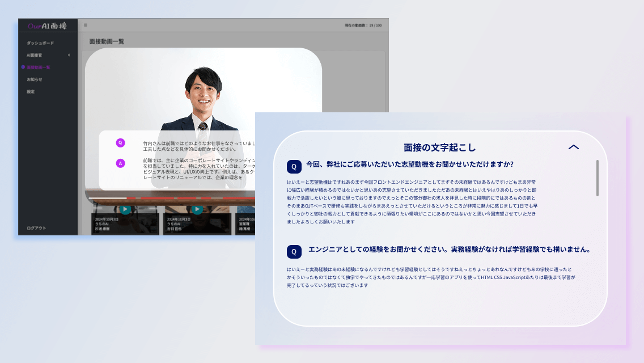Viewport: 644px width, 363px height.
Task: Select 面接動画一覧 in the sidebar
Action: coord(40,67)
